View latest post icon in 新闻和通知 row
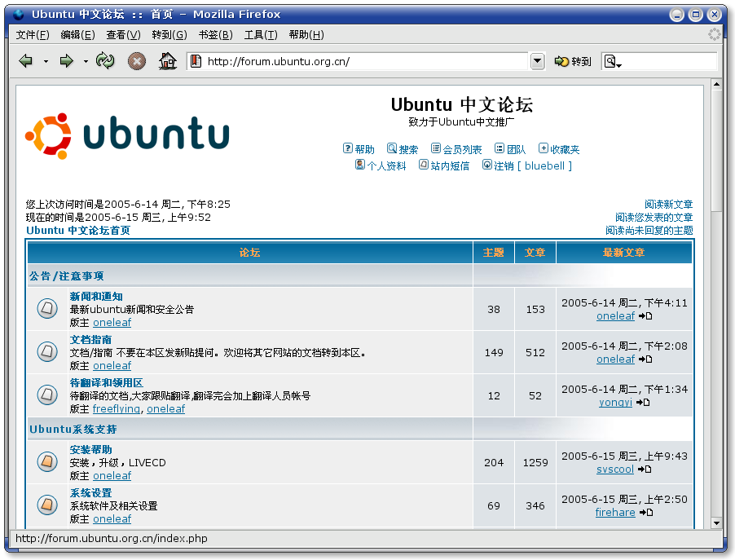 (x=645, y=316)
